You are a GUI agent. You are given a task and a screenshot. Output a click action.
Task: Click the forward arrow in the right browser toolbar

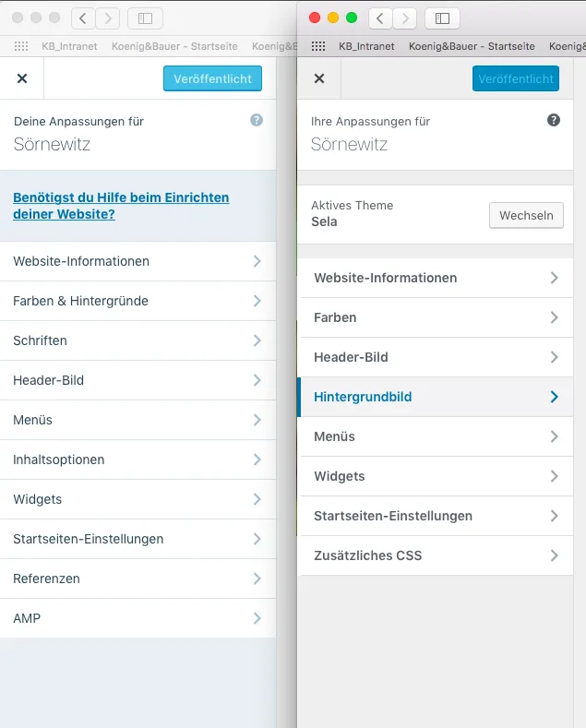point(405,18)
